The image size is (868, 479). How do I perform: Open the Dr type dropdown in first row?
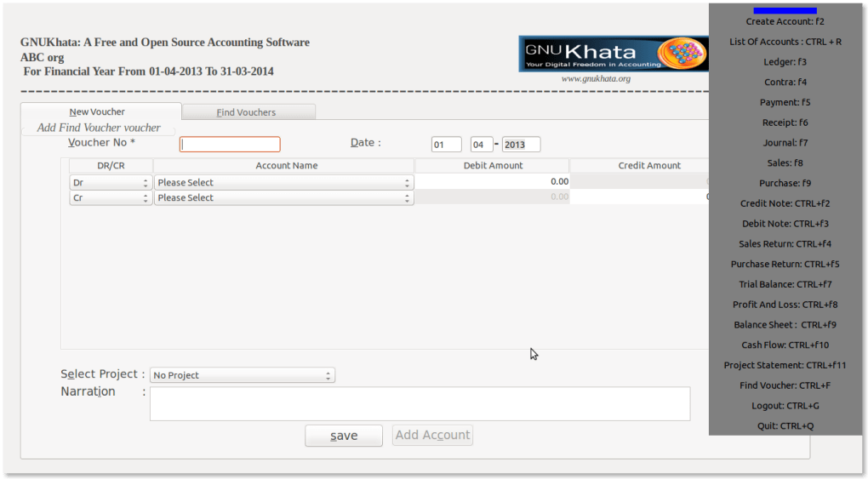pos(110,183)
